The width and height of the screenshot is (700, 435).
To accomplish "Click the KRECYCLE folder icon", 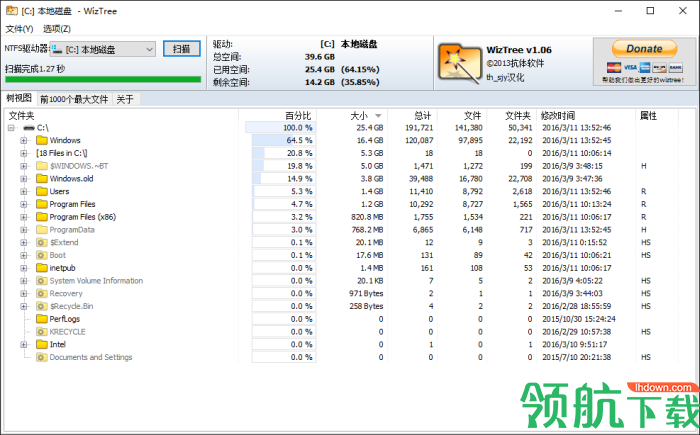I will click(42, 332).
